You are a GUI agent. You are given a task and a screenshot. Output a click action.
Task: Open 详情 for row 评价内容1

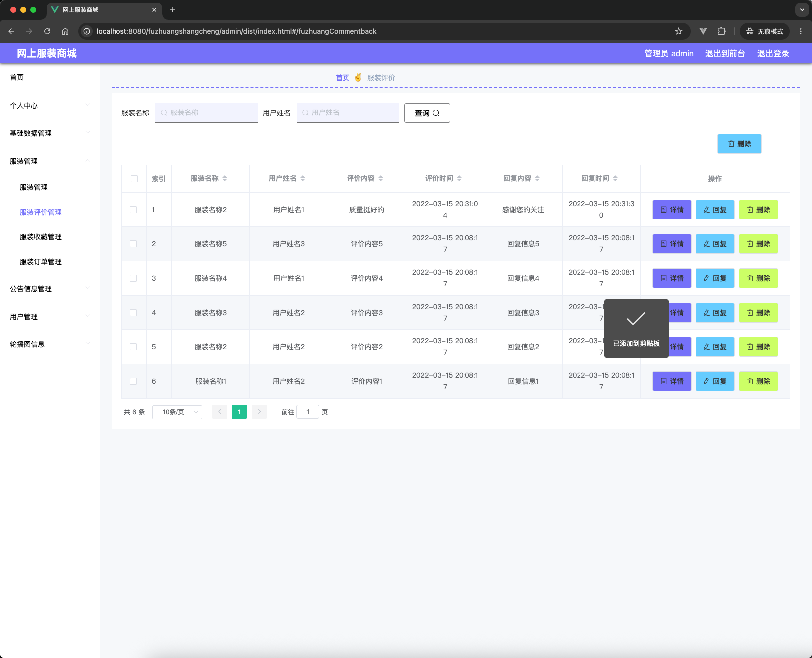[x=672, y=381]
